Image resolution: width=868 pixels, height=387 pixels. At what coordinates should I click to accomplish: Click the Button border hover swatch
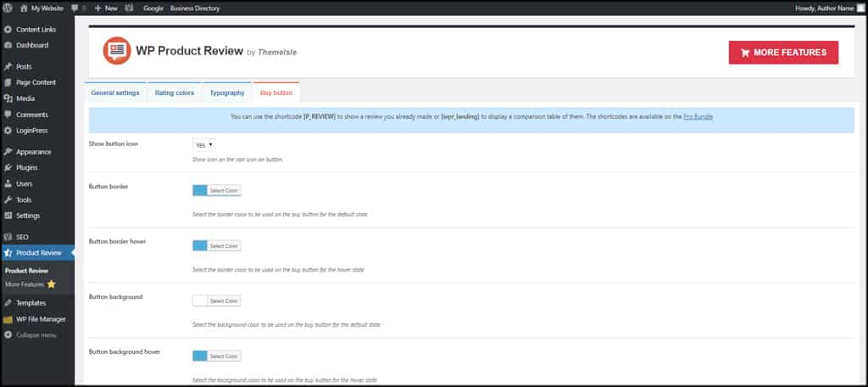[200, 245]
